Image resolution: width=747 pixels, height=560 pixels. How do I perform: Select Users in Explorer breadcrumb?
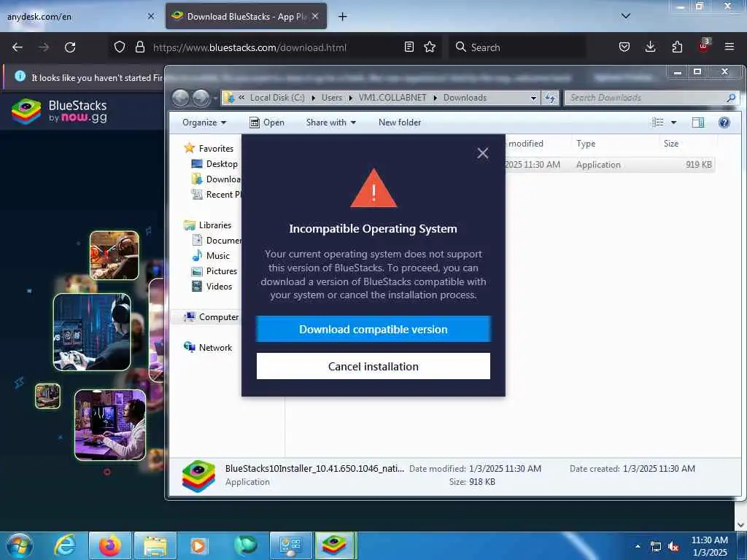click(x=332, y=98)
